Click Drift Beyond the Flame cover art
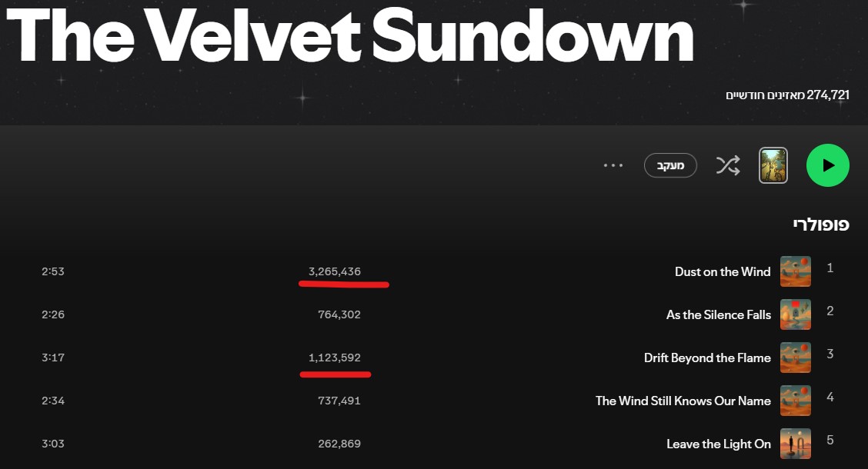This screenshot has height=469, width=868. pyautogui.click(x=796, y=358)
